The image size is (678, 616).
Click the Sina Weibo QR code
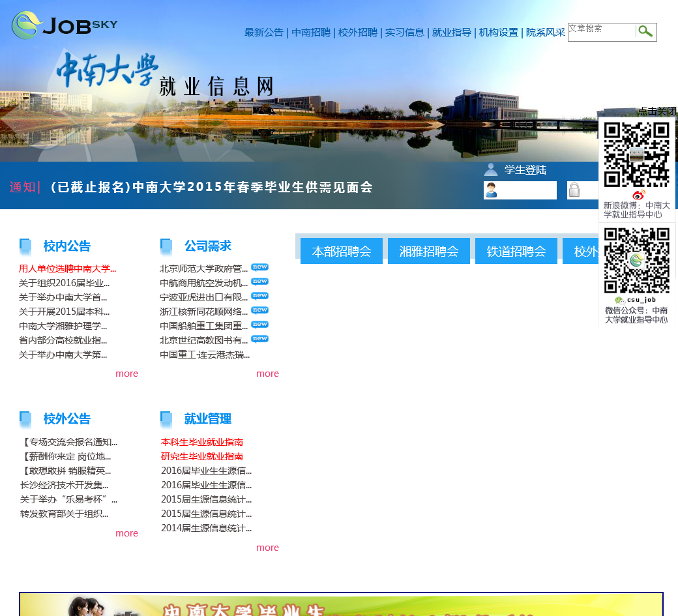coord(636,154)
